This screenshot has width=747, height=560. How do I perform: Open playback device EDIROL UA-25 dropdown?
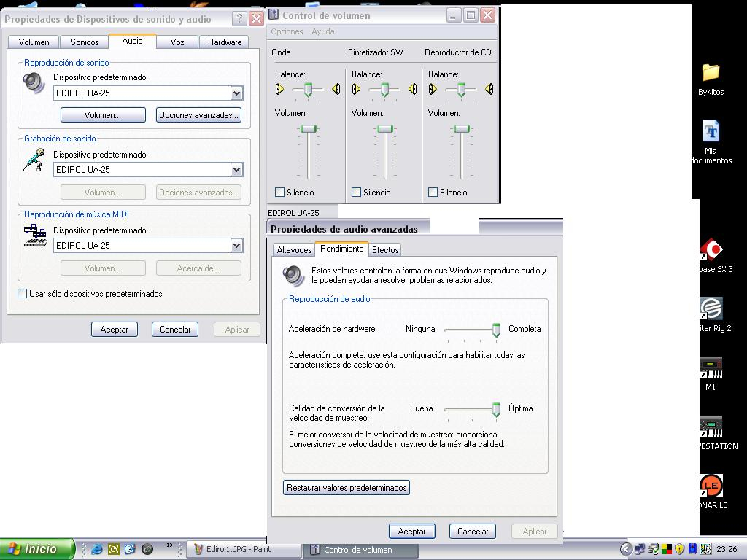pos(237,93)
